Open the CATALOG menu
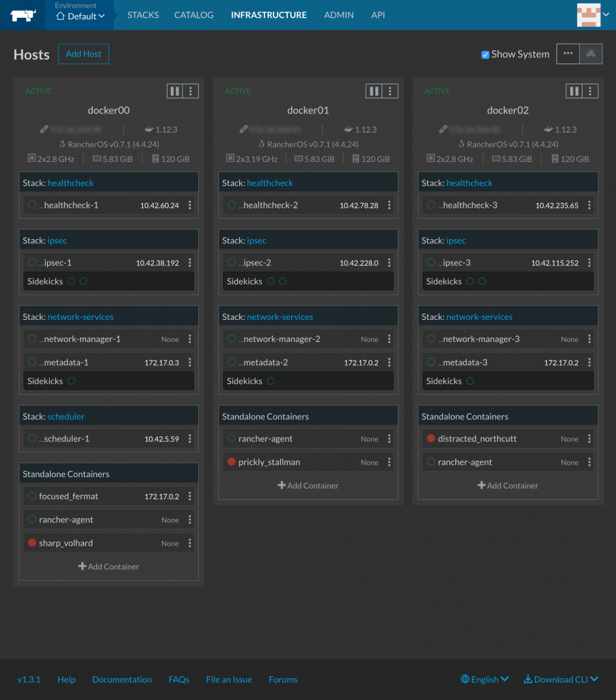Screen dimensions: 616x700 coord(193,15)
